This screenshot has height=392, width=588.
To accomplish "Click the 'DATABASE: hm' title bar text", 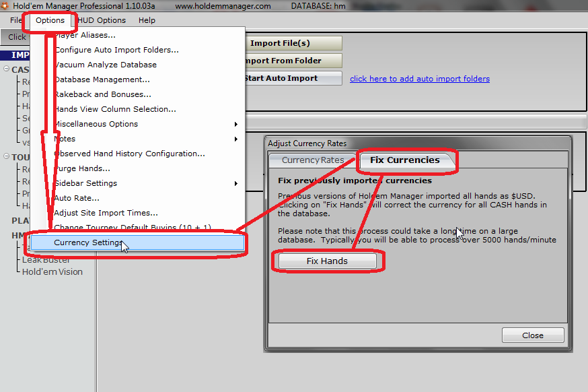I will pos(318,6).
